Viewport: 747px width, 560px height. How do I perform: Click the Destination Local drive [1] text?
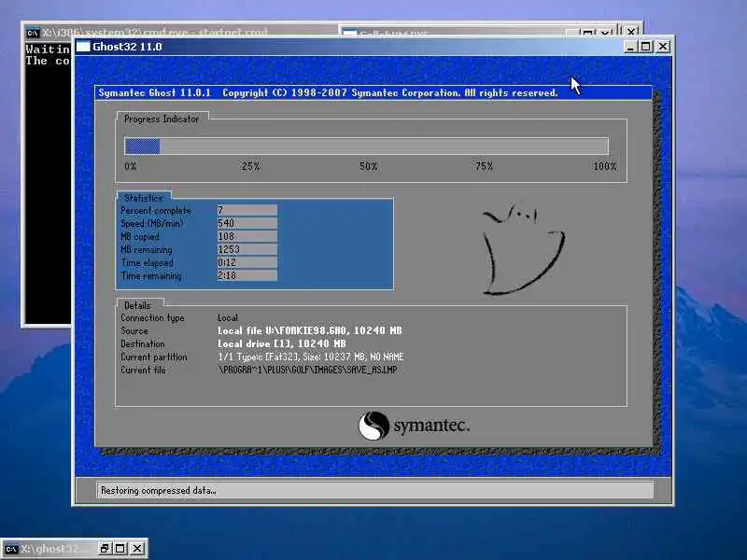tap(282, 343)
